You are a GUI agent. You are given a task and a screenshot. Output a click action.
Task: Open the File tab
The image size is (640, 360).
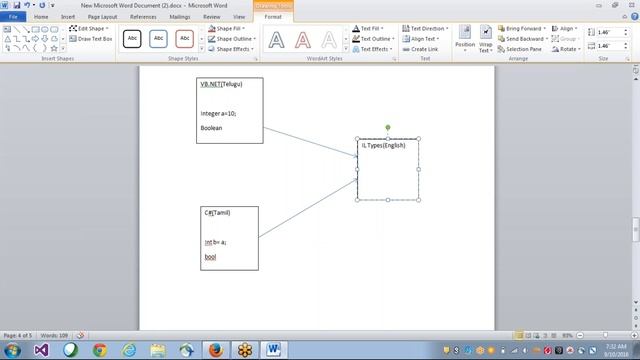(13, 17)
